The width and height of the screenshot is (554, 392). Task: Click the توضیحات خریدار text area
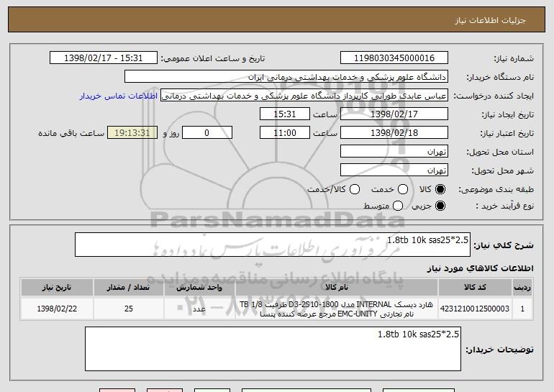273,349
